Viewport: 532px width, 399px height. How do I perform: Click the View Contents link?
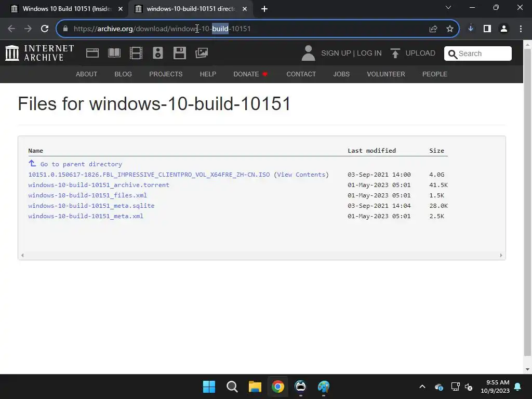pos(301,175)
